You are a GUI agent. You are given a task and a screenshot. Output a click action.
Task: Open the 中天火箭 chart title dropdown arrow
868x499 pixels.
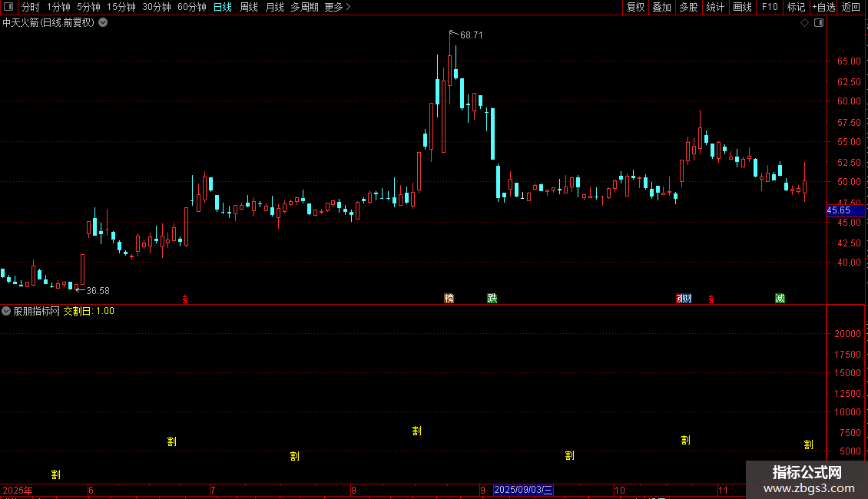(103, 23)
